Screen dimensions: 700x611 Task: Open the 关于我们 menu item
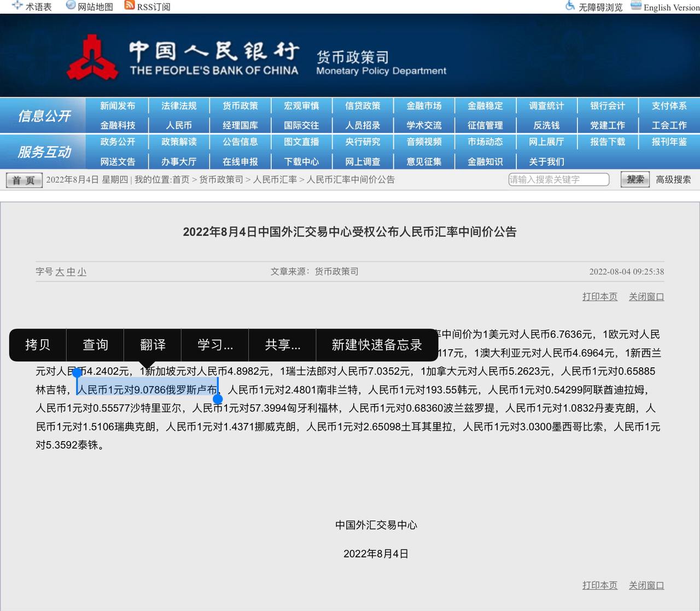coord(546,162)
